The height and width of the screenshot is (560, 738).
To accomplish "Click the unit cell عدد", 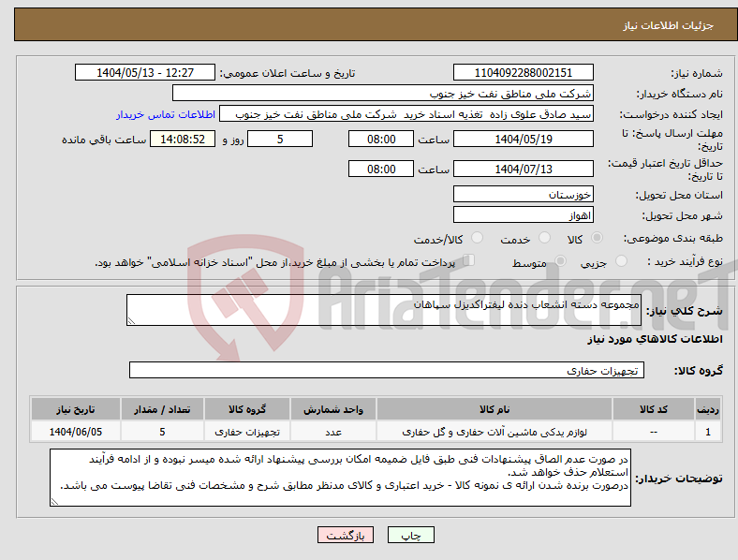I will tap(333, 432).
